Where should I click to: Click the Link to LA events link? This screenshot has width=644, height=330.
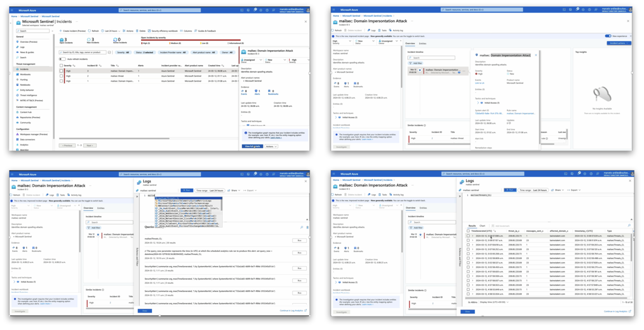479,83
